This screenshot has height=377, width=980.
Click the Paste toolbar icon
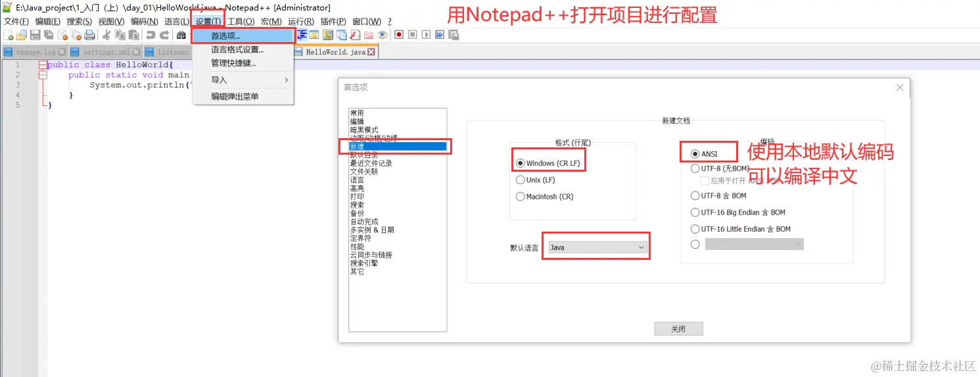pos(133,35)
